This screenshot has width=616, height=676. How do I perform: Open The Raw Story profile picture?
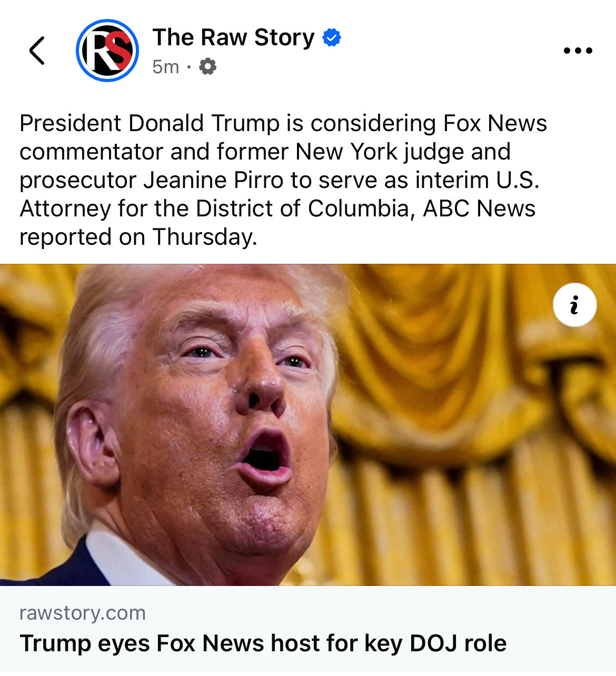click(x=107, y=51)
